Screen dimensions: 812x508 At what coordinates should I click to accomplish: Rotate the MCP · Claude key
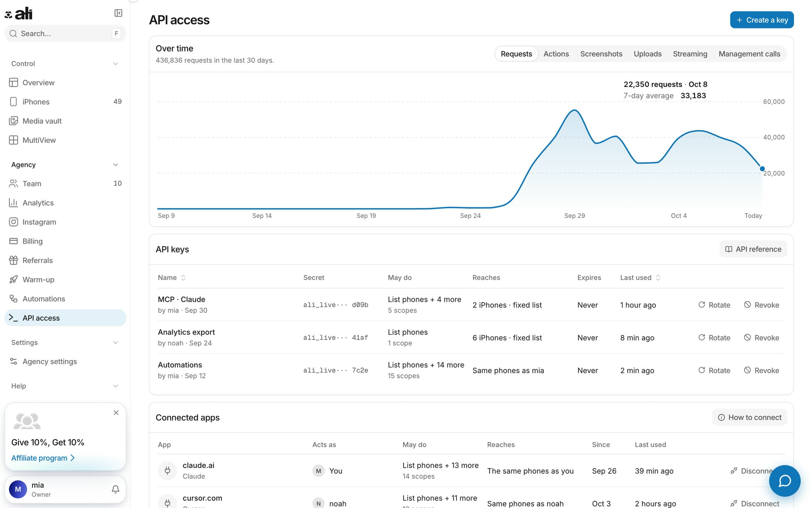click(714, 305)
